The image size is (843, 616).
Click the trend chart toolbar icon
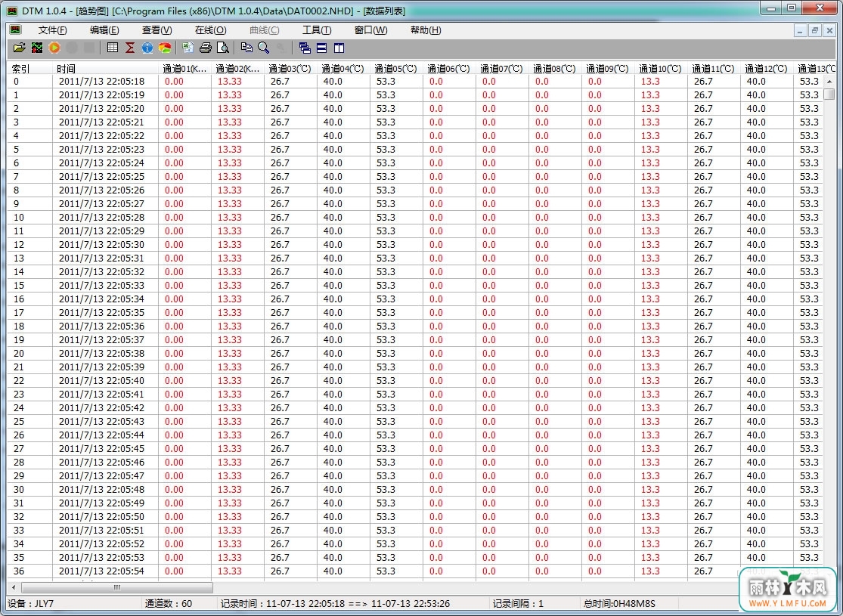[37, 48]
